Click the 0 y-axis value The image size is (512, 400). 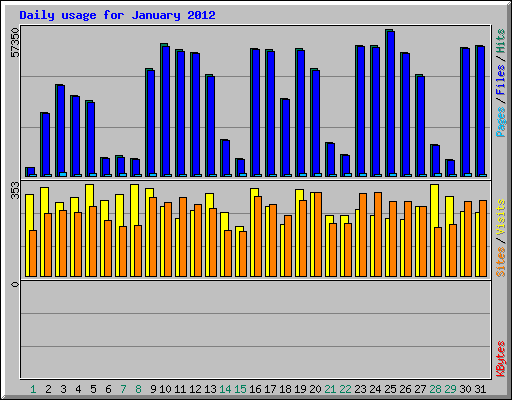pos(15,284)
